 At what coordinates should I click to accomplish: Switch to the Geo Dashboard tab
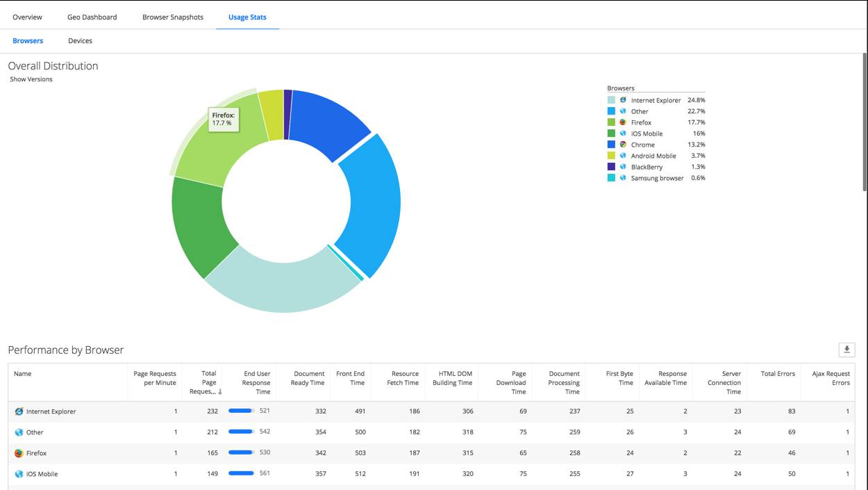[x=92, y=17]
